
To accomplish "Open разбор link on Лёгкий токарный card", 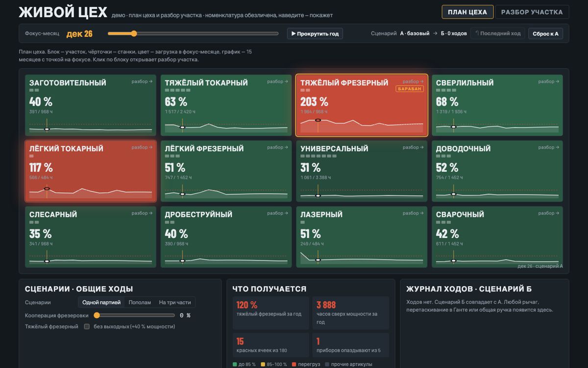I will coord(142,147).
